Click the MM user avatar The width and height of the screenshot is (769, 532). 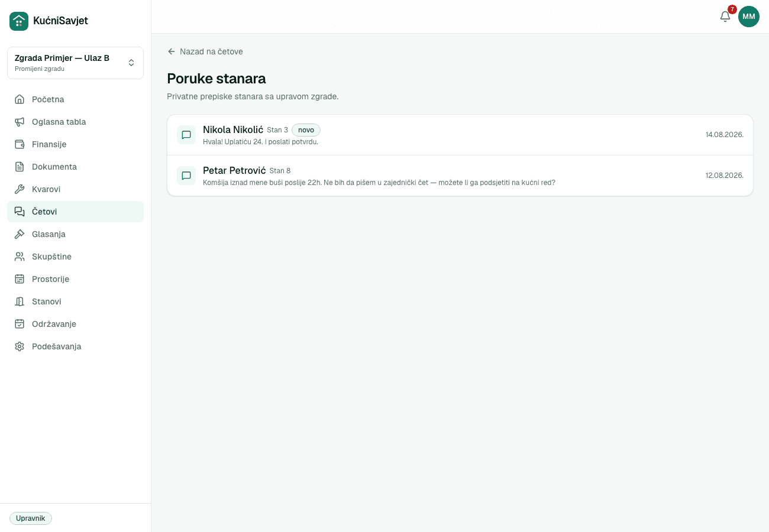[x=749, y=17]
